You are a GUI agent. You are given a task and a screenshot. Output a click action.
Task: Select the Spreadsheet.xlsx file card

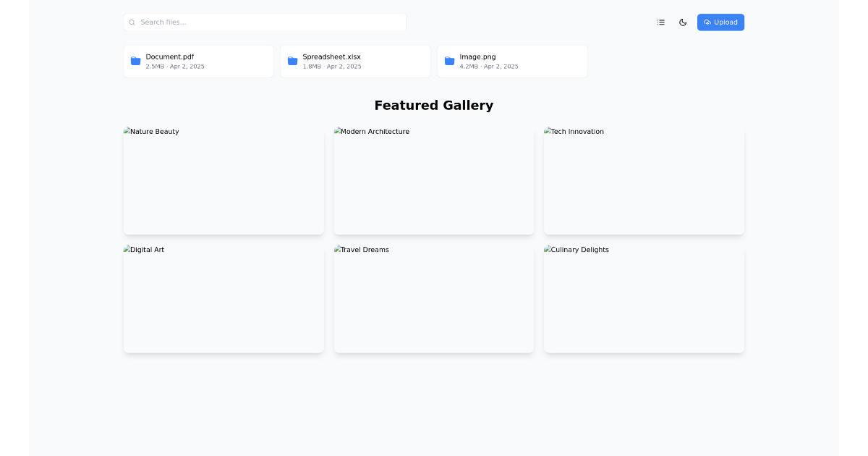355,61
